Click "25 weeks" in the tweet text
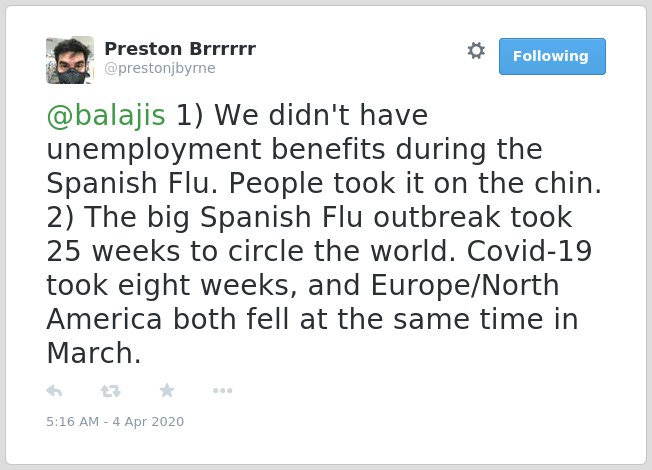 click(113, 251)
